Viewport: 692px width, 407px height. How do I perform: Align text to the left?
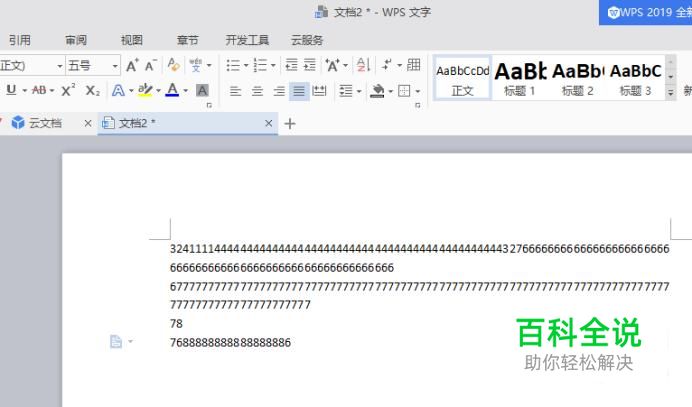235,91
